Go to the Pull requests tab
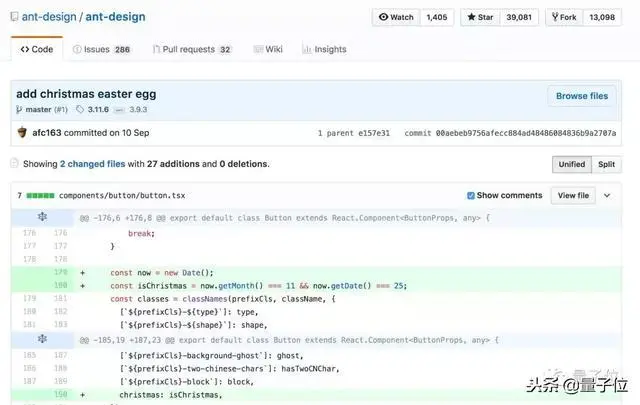Screen dimensions: 640x405 191,49
